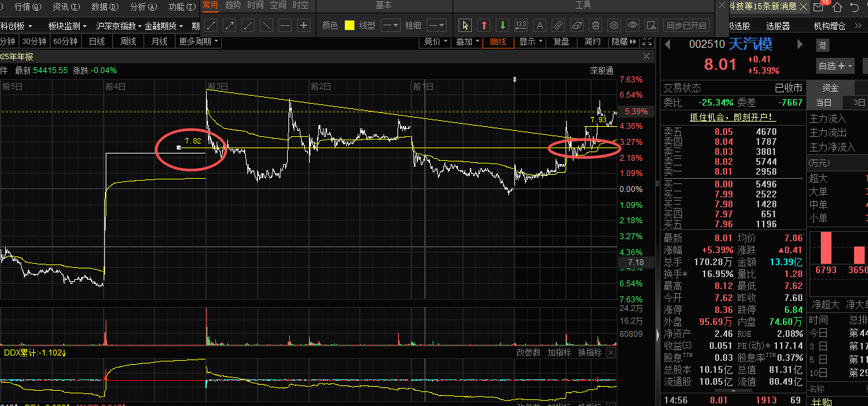Select the plus cross-line drawing tool
The height and width of the screenshot is (406, 868).
click(x=304, y=26)
